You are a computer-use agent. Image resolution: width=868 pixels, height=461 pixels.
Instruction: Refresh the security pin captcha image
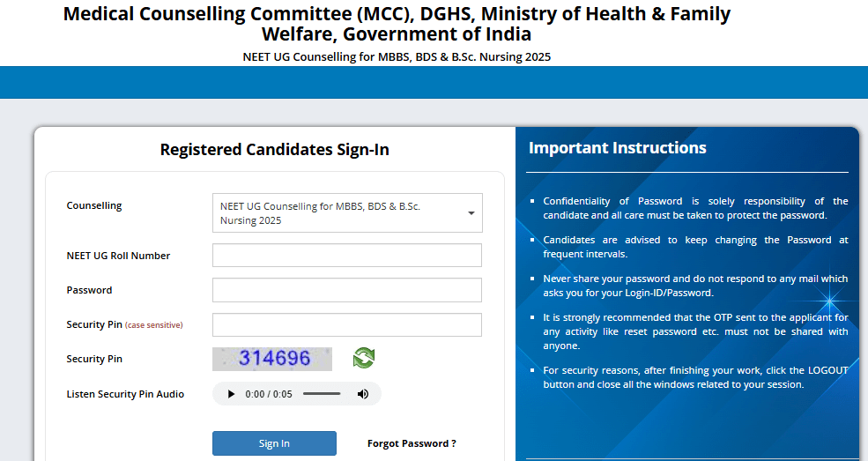[364, 358]
